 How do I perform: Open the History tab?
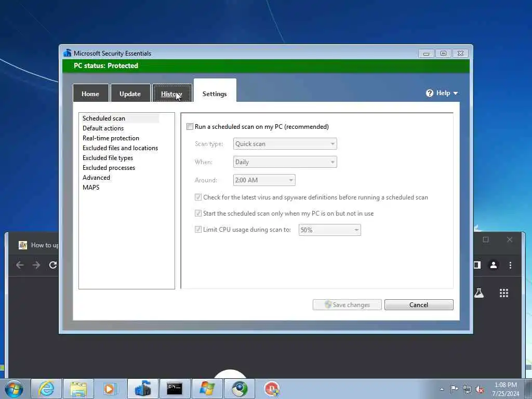click(x=171, y=94)
